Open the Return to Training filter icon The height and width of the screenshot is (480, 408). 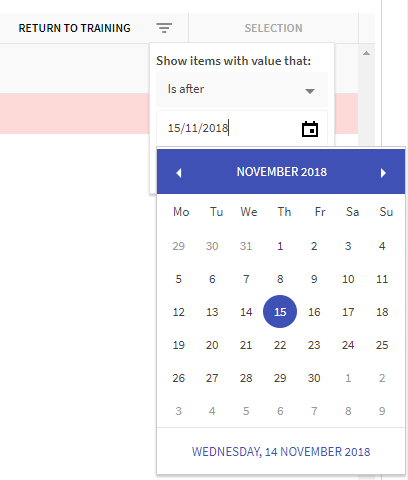coord(164,28)
